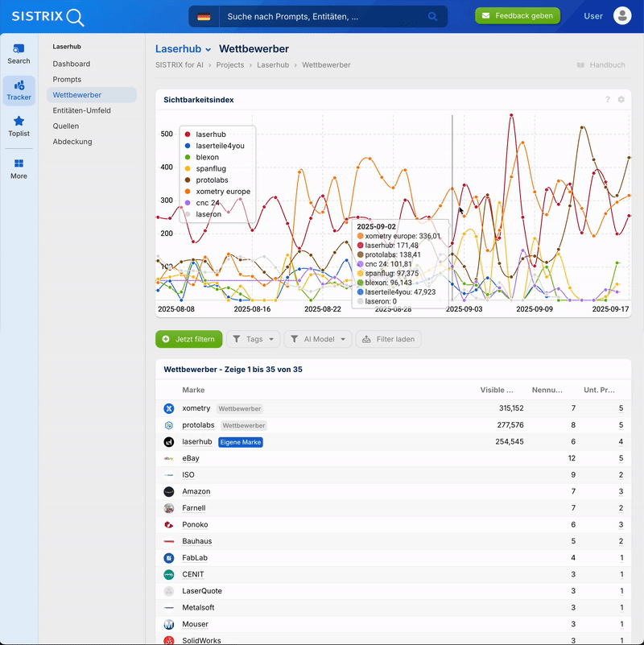Toggle protolabs series in chart legend
The image size is (644, 645).
[212, 180]
